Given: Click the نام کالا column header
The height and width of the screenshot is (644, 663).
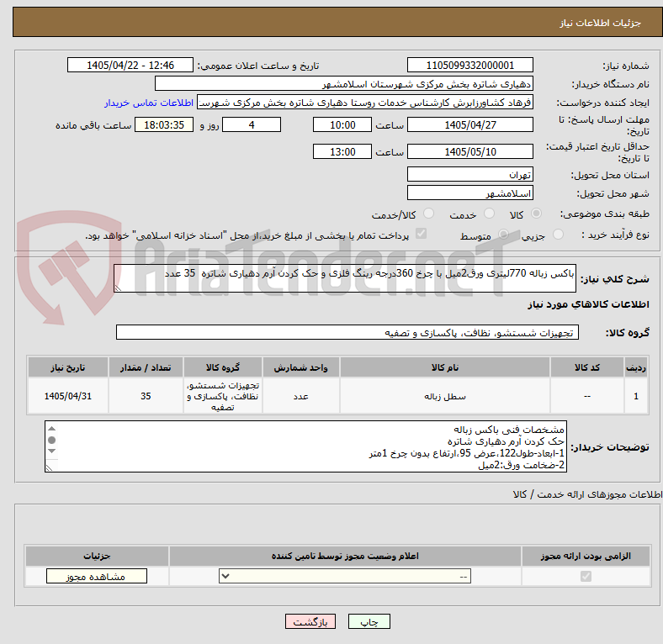Looking at the screenshot, I should [x=445, y=367].
